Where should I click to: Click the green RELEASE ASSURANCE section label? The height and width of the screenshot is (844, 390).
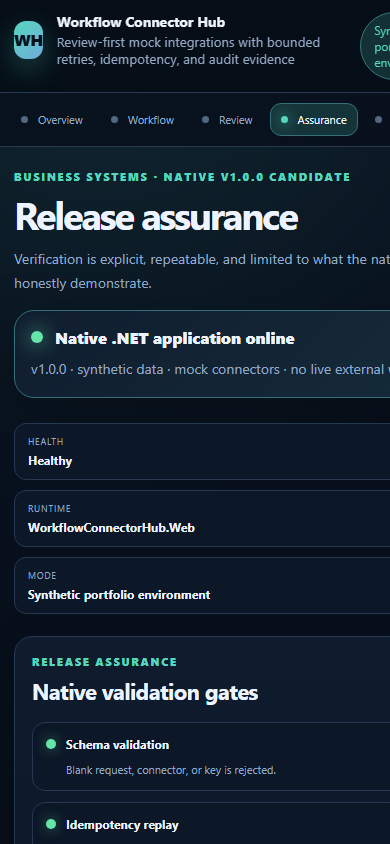click(104, 662)
